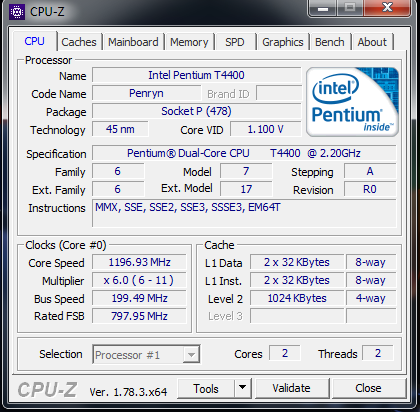This screenshot has height=412, width=420.
Task: Switch to the Caches tab
Action: tap(79, 42)
